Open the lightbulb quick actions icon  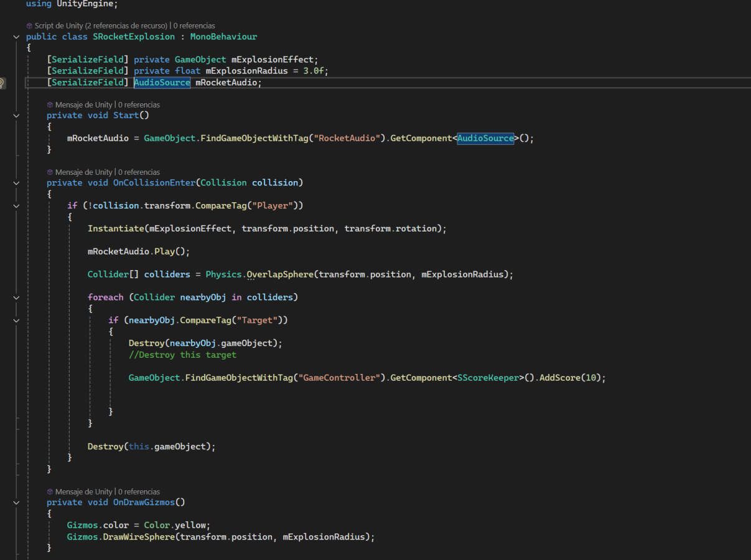coord(2,83)
